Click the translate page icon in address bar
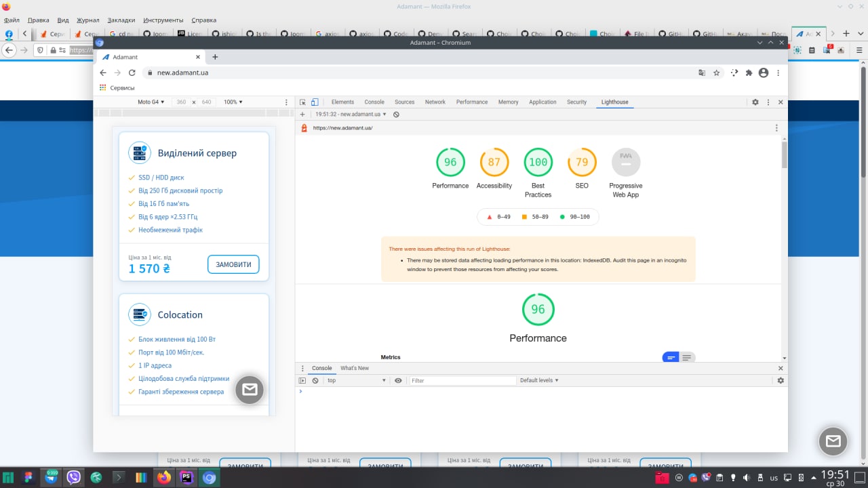Viewport: 868px width, 488px height. (702, 73)
